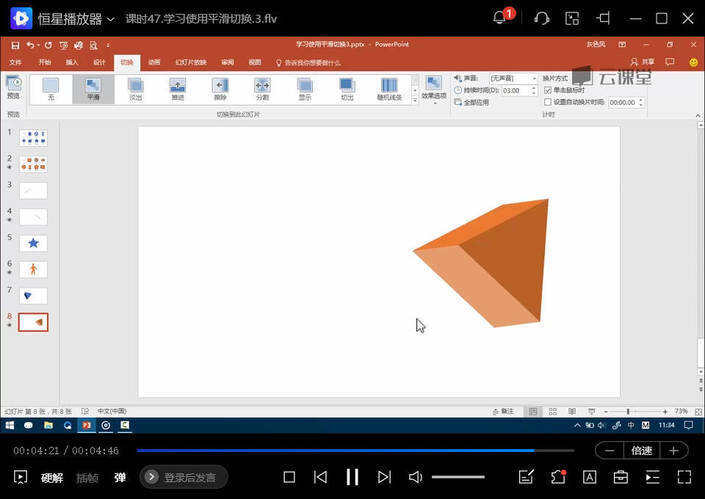This screenshot has height=499, width=705.
Task: Expand the 恒星播放器 main menu arrow
Action: [x=109, y=19]
